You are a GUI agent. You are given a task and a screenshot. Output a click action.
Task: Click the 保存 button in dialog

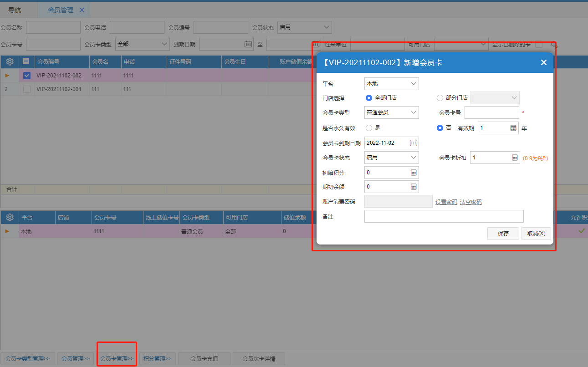[503, 234]
